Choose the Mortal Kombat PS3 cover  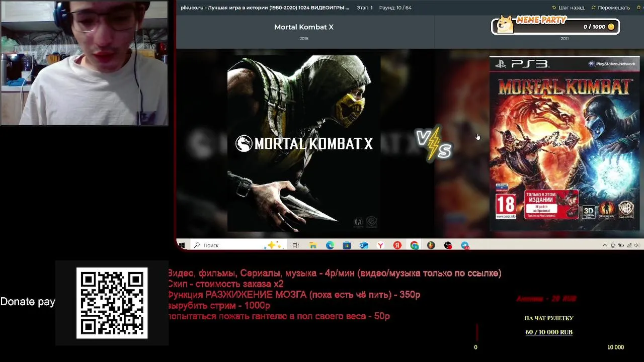click(565, 143)
